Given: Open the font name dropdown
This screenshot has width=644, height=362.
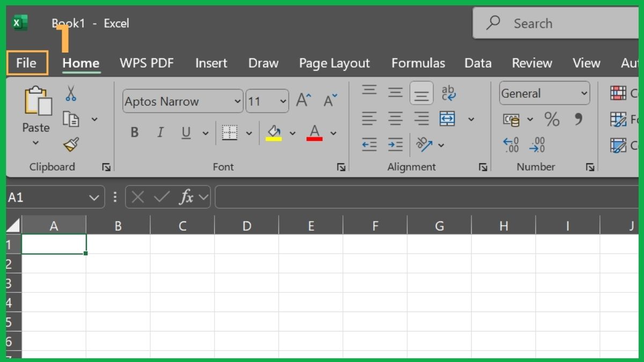Looking at the screenshot, I should [238, 101].
